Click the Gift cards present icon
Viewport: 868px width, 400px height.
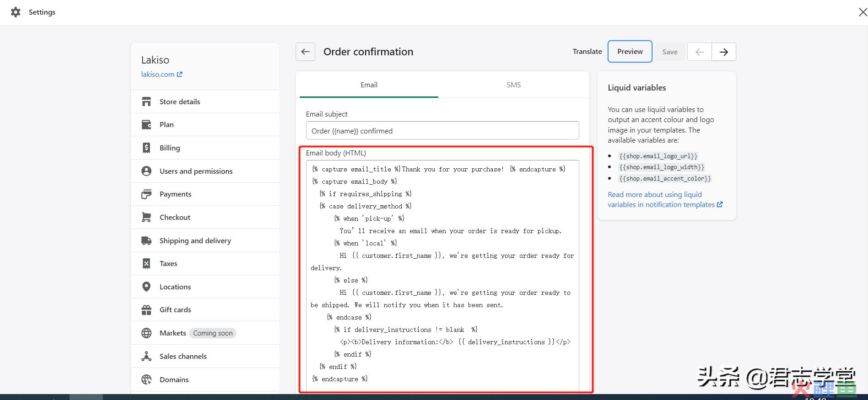pos(146,310)
